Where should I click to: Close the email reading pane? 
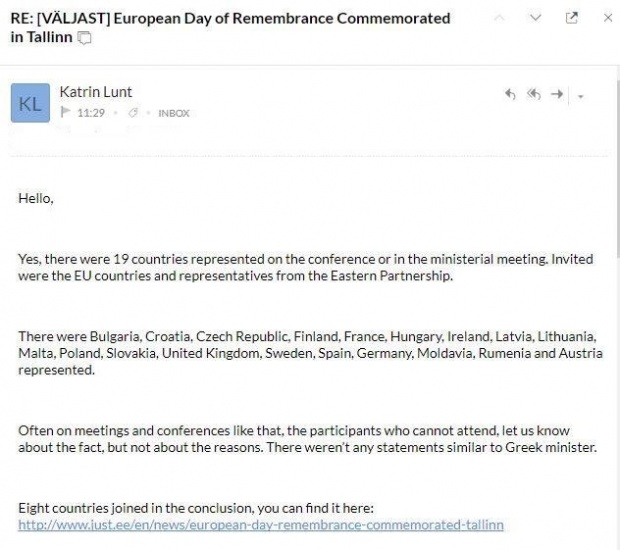(607, 18)
